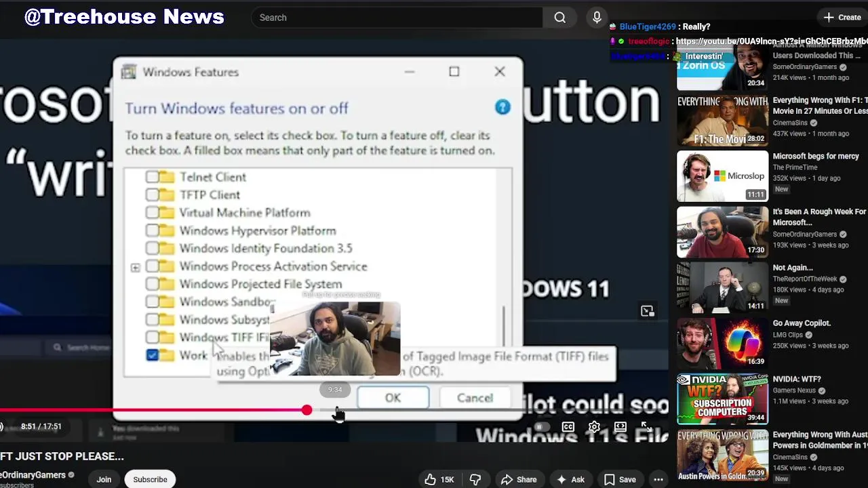Viewport: 868px width, 488px height.
Task: Click the YouTube search magnifier icon
Action: point(560,18)
